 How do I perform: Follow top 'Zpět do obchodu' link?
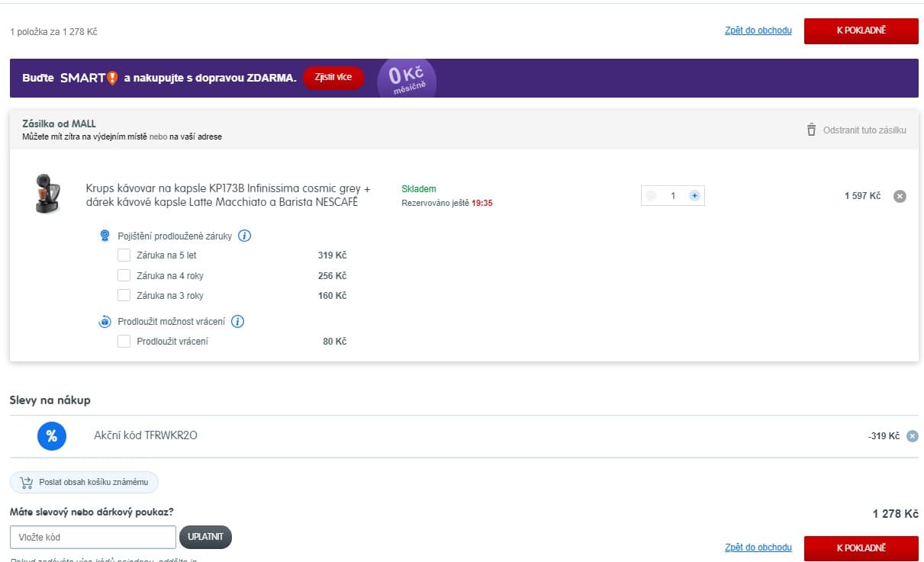(x=758, y=31)
